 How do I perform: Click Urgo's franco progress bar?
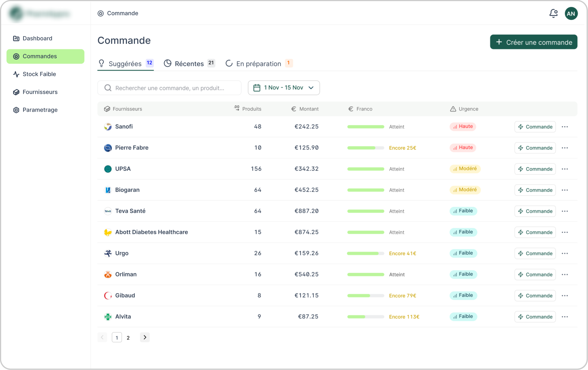click(x=365, y=254)
